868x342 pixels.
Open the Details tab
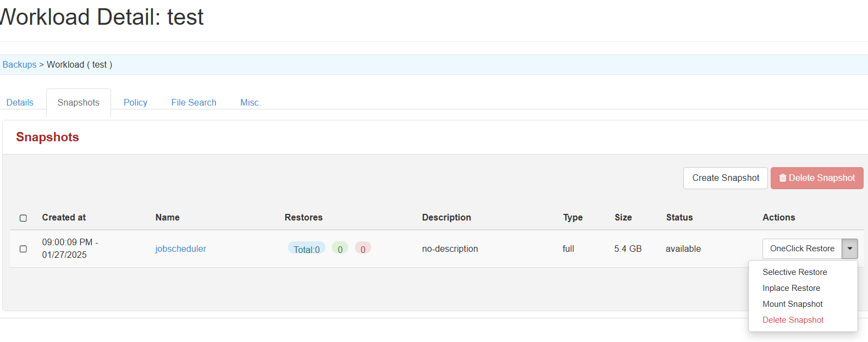click(20, 102)
